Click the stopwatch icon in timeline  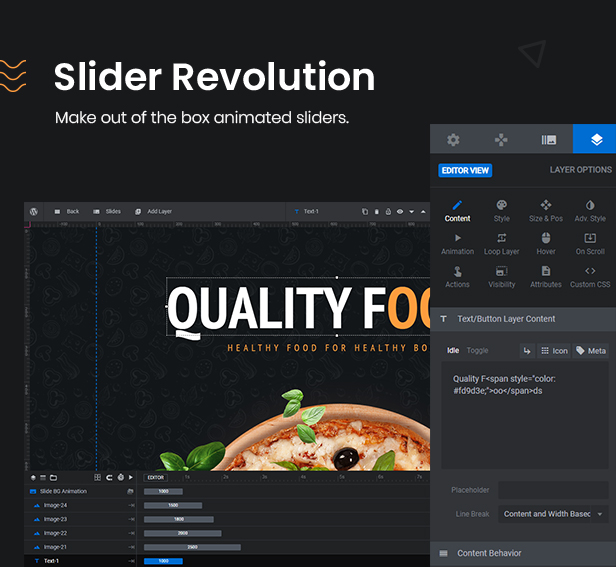point(121,477)
